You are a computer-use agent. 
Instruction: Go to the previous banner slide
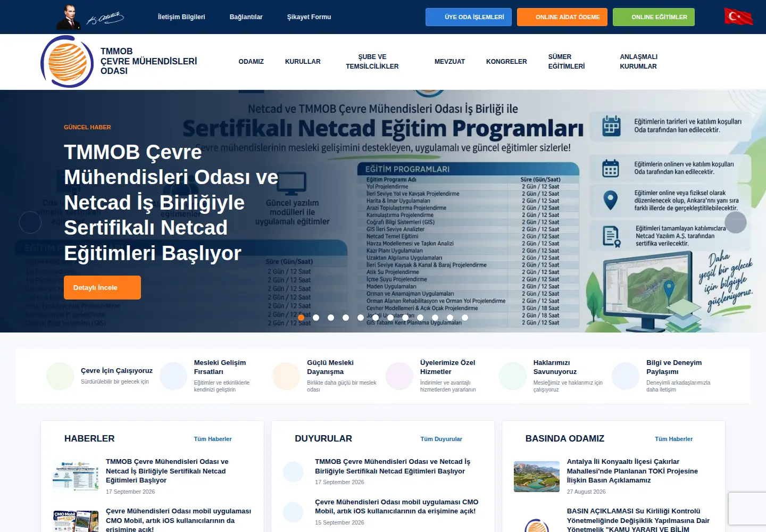coord(30,222)
